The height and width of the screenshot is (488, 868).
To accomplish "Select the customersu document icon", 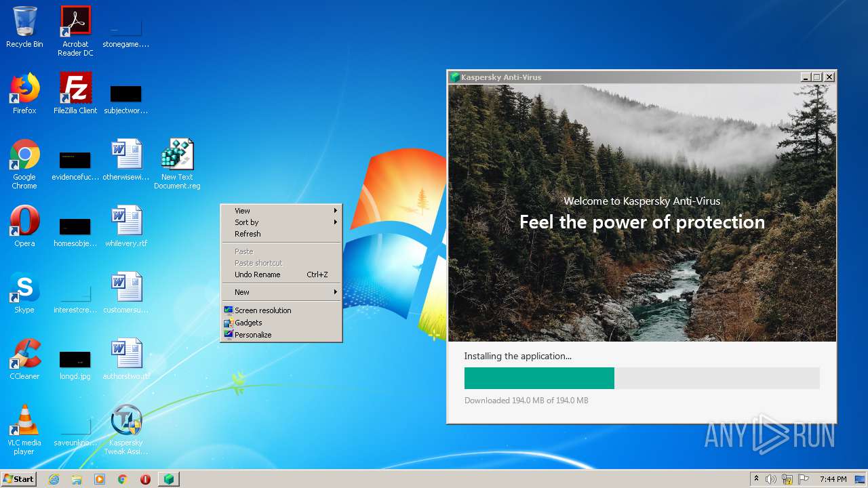I will (x=126, y=292).
